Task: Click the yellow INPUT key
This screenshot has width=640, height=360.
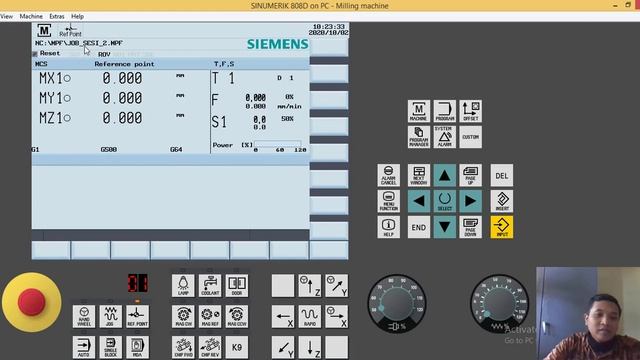Action: coord(502,227)
